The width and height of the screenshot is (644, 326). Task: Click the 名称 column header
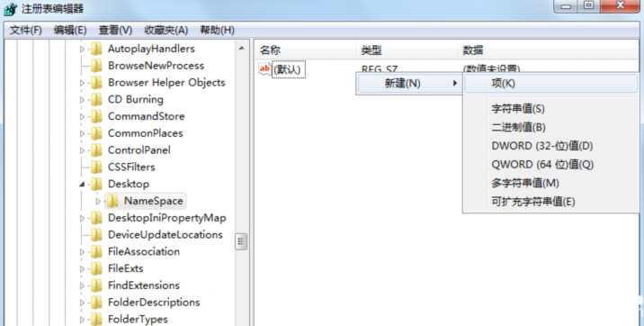[305, 50]
